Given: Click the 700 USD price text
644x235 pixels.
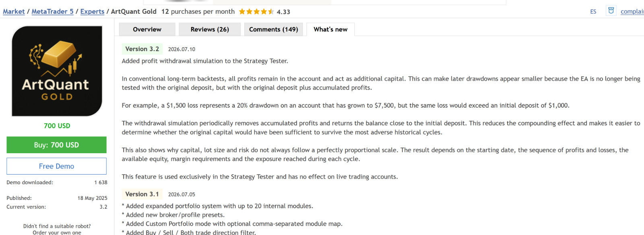Looking at the screenshot, I should click(57, 126).
